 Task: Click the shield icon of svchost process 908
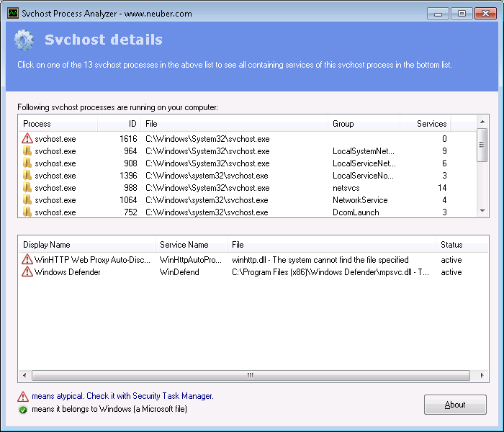click(x=27, y=163)
